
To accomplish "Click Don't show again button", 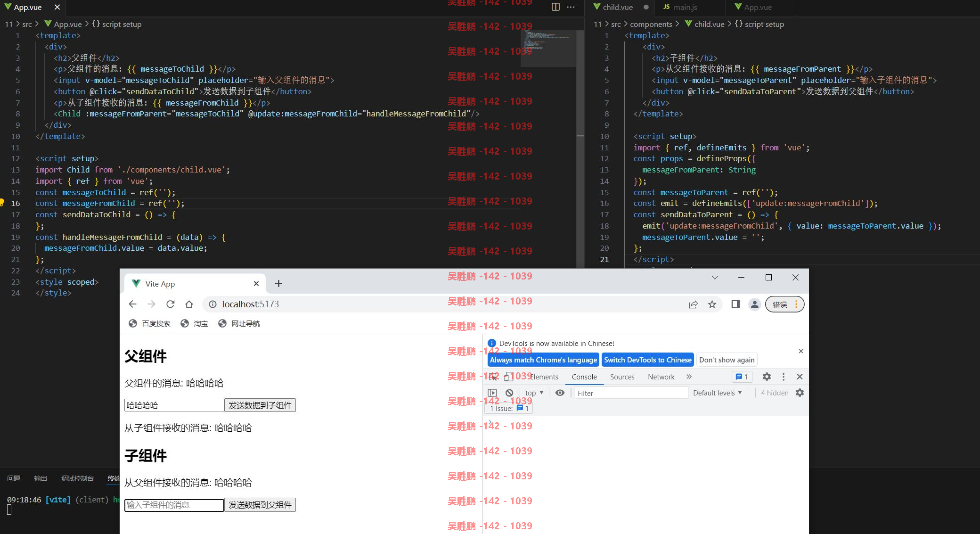I will [727, 360].
